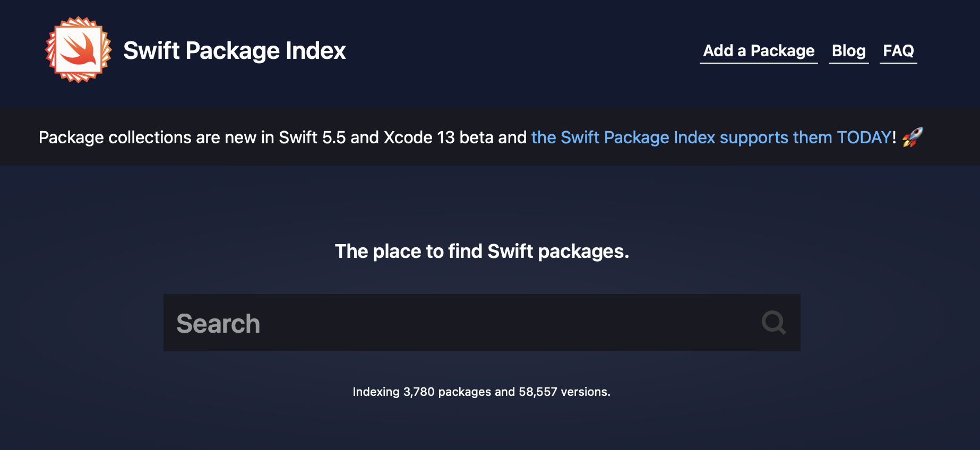Select the word 'Index' in the site title
The image size is (980, 450).
click(316, 51)
